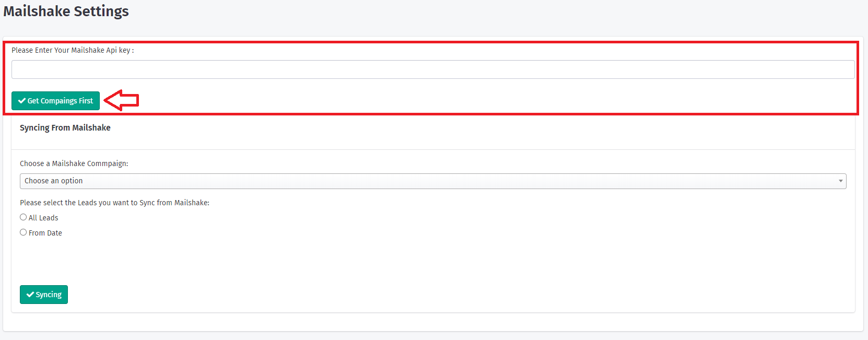Click the 'Syncing From Mailshake' section heading
This screenshot has width=868, height=340.
[65, 128]
